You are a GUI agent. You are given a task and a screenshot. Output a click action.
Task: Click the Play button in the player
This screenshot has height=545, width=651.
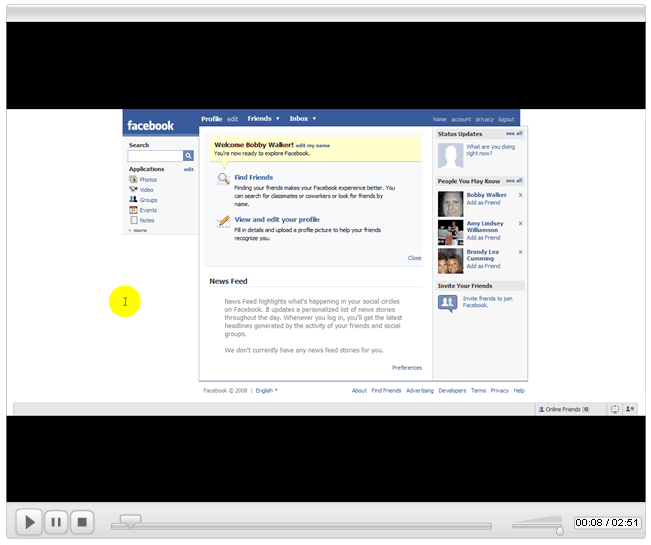pyautogui.click(x=29, y=522)
